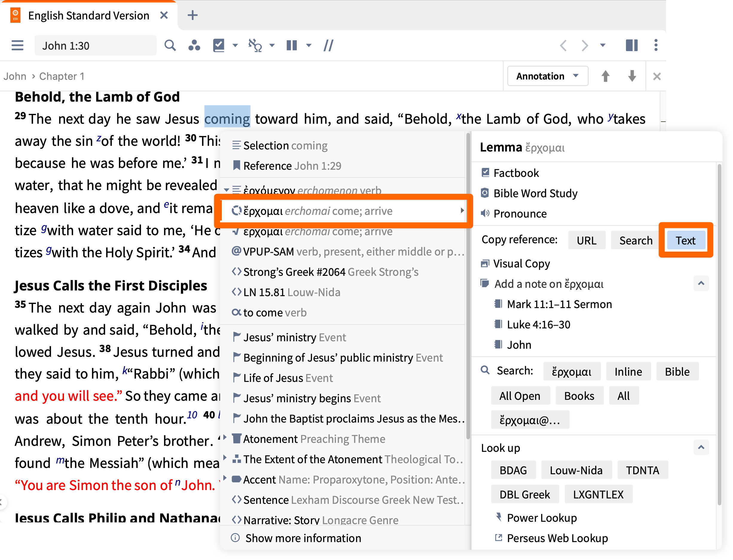
Task: Expand The Extent of the Atonement entry
Action: coord(225,457)
